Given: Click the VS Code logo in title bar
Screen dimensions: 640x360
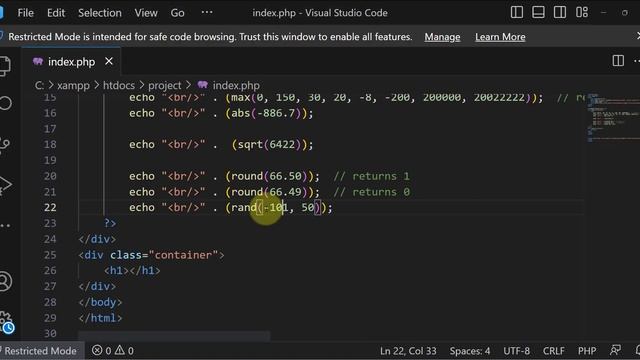Looking at the screenshot, I should coord(1,13).
